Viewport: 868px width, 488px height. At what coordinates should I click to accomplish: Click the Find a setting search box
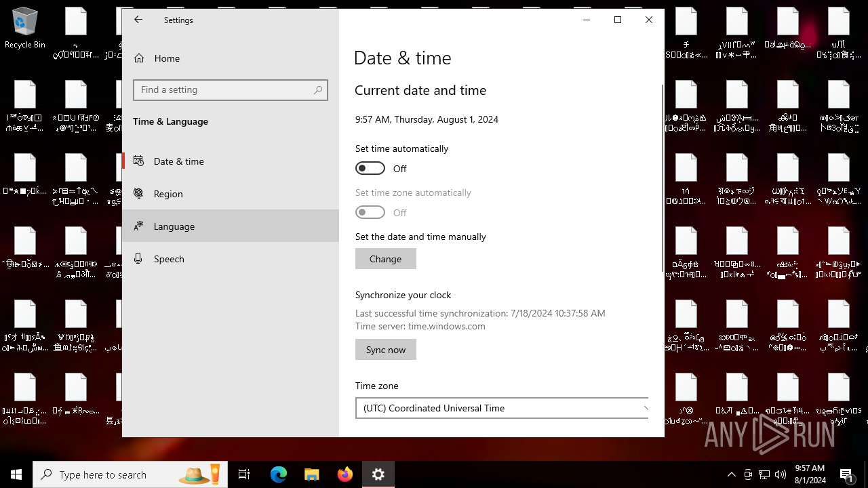[x=231, y=90]
